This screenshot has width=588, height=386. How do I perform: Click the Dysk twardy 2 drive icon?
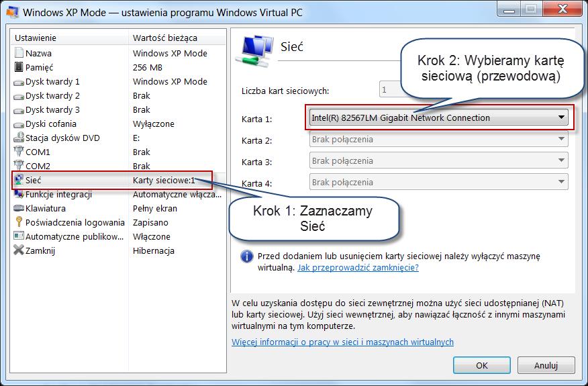point(19,97)
